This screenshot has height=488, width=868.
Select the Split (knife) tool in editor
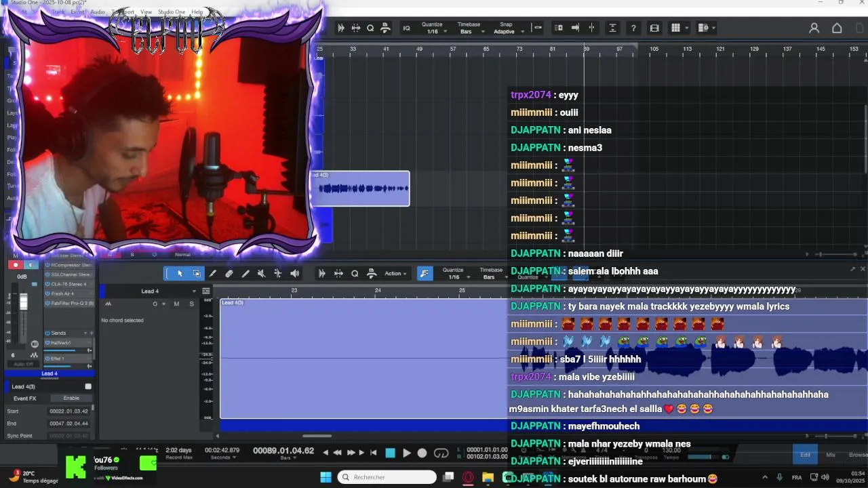[x=213, y=273]
